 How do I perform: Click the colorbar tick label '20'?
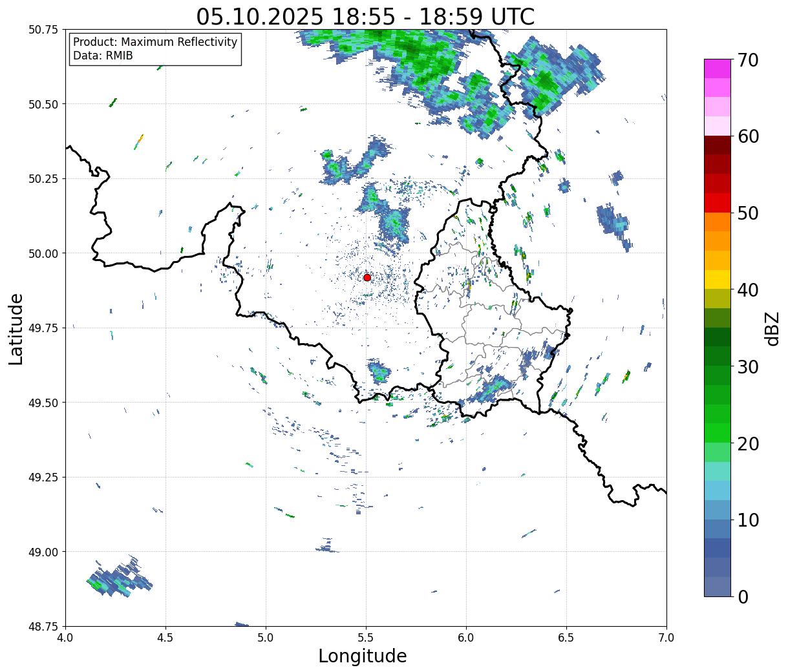[747, 444]
